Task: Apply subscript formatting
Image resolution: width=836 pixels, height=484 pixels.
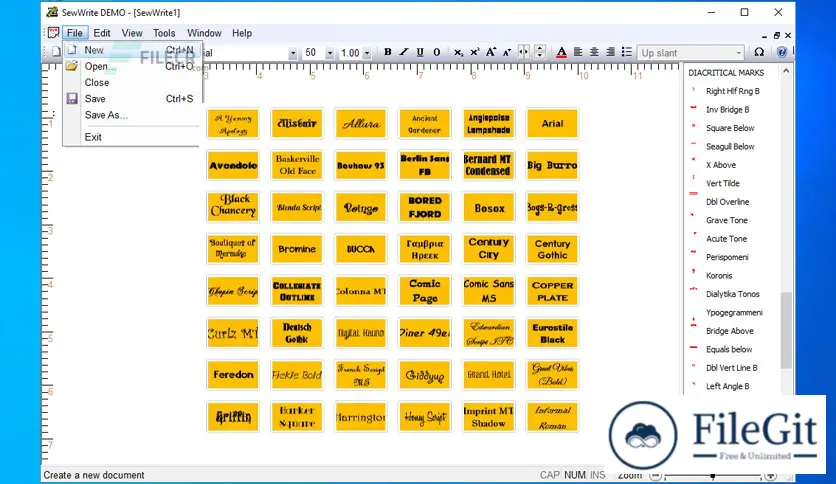Action: 458,52
